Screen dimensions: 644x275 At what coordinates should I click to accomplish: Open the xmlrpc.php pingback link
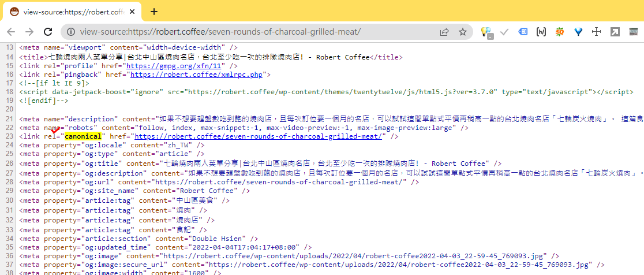tap(196, 75)
